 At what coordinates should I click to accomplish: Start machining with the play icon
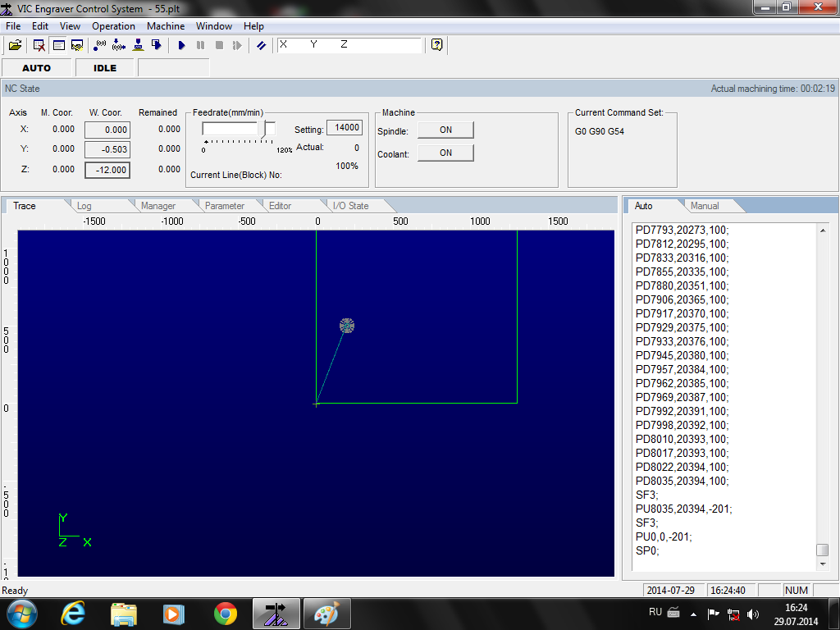click(181, 46)
